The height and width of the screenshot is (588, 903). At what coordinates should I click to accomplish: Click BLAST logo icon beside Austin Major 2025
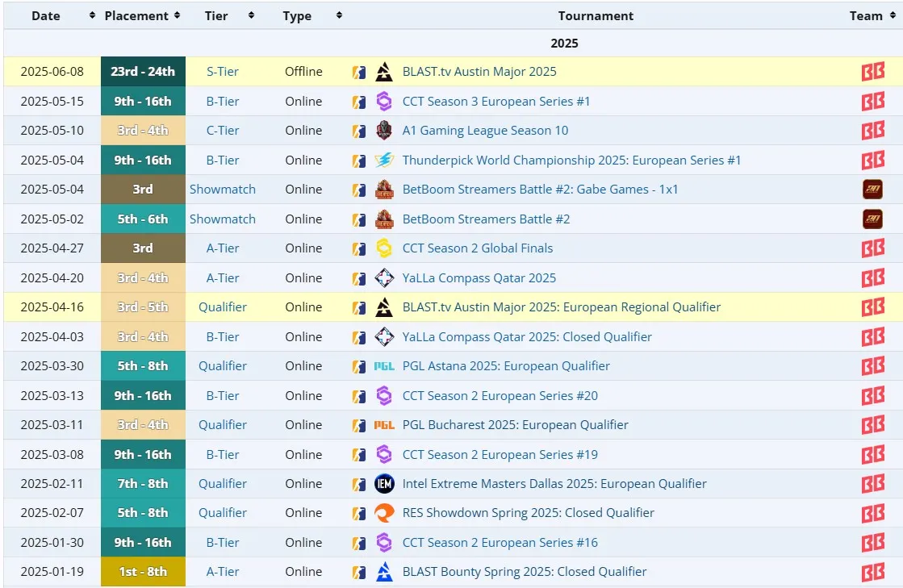pyautogui.click(x=384, y=72)
